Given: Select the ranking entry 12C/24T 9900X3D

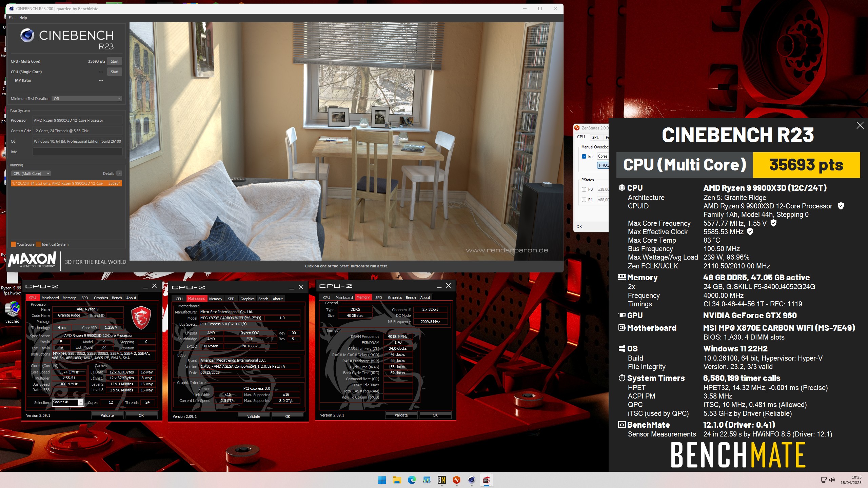Looking at the screenshot, I should [66, 183].
